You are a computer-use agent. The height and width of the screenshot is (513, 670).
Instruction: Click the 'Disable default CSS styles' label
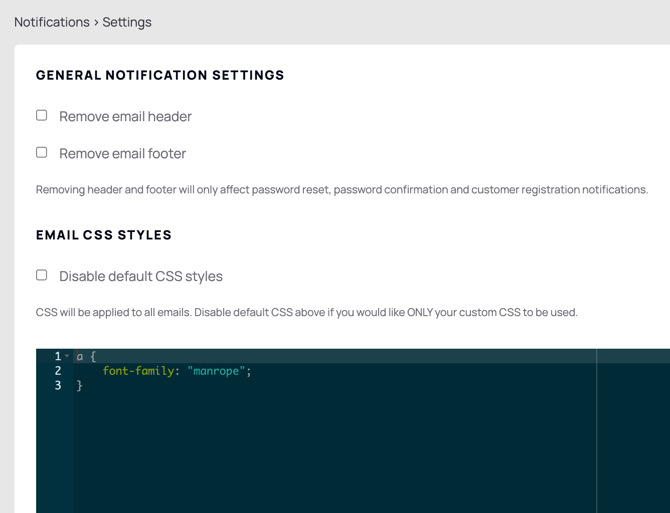click(141, 276)
